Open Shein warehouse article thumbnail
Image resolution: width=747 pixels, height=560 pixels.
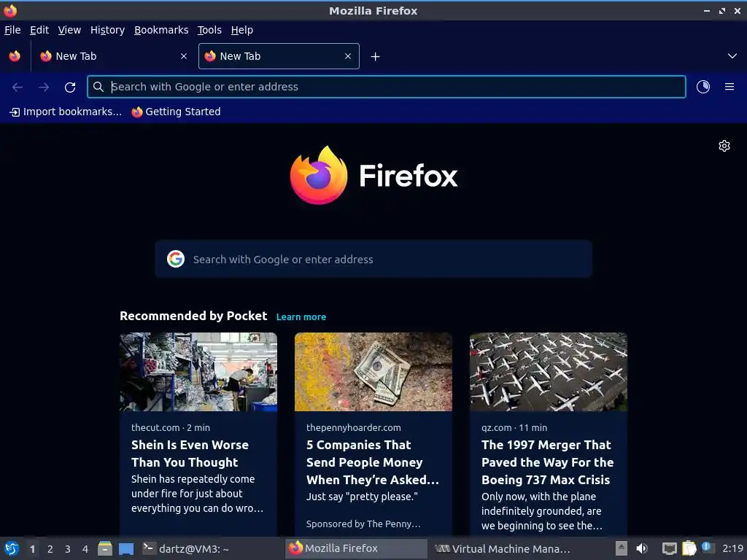[x=198, y=372]
